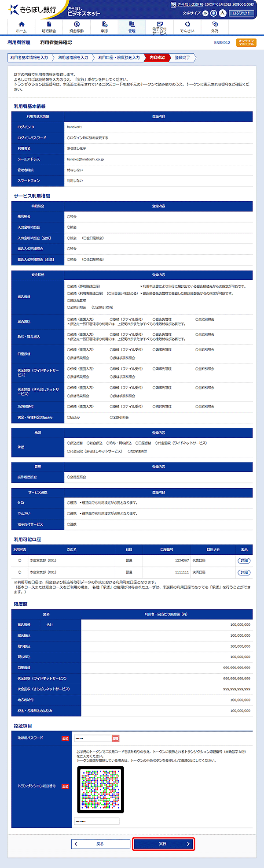Click account number 1111111

click(182, 572)
